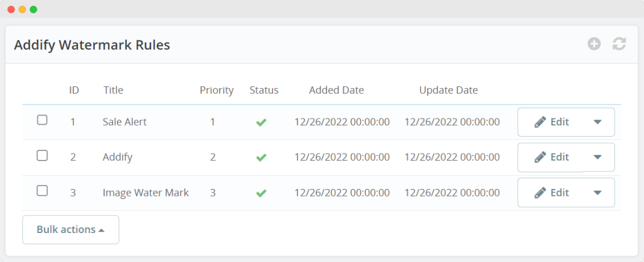The width and height of the screenshot is (644, 262).
Task: Edit the Image Water Mark rule
Action: pyautogui.click(x=552, y=193)
